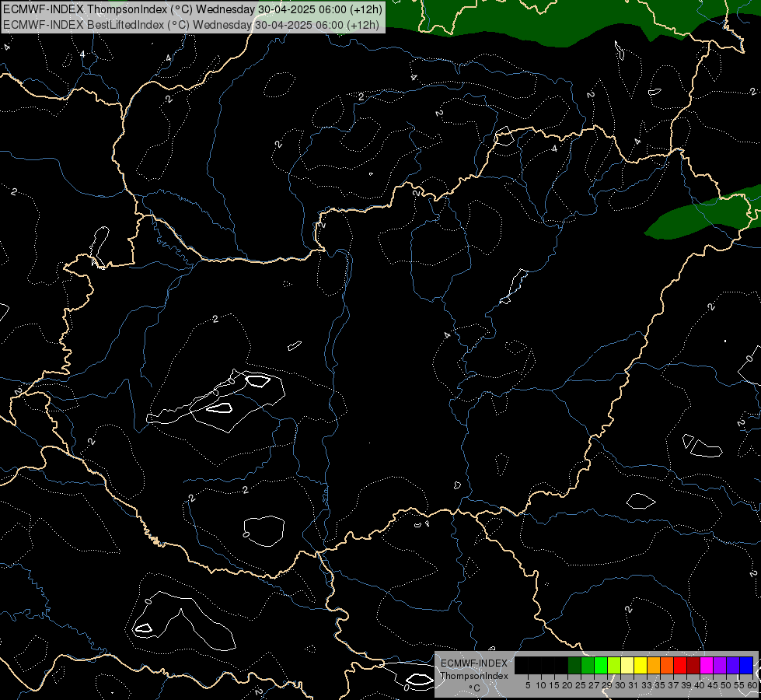The height and width of the screenshot is (700, 761).
Task: Select the indigo 50–55 legend swatch
Action: pyautogui.click(x=733, y=665)
